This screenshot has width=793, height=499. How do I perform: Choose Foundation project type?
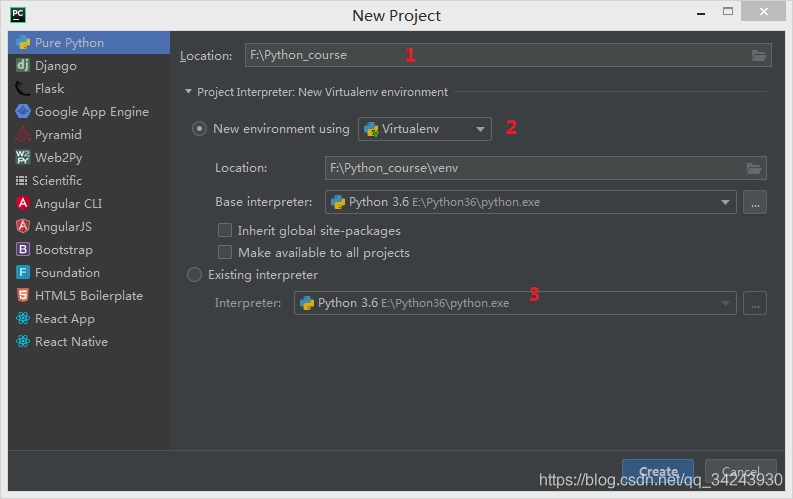coord(89,272)
